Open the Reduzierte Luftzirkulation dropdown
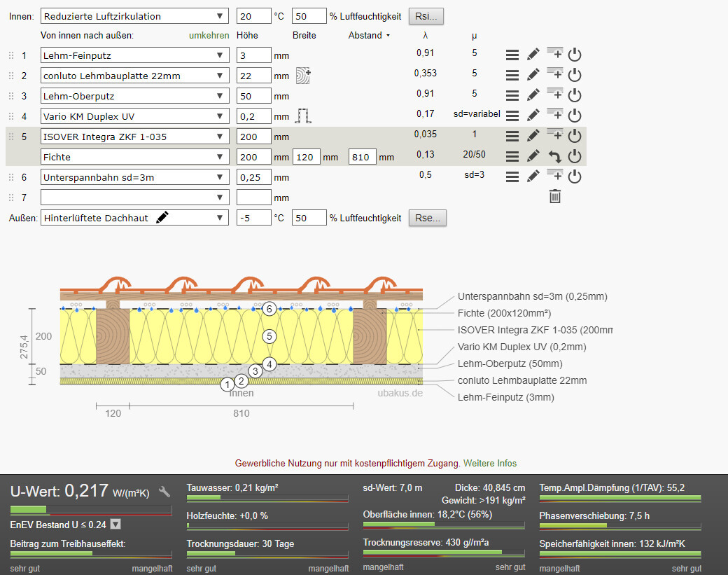Screen dimensions: 728x575 click(x=134, y=16)
